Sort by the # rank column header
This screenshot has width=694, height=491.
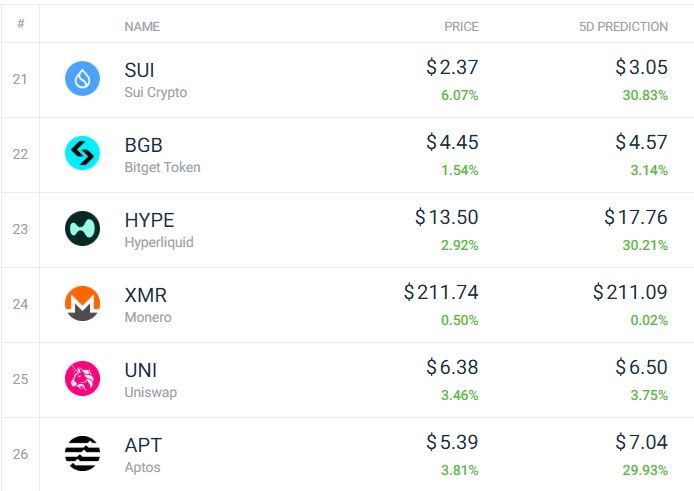pyautogui.click(x=20, y=23)
